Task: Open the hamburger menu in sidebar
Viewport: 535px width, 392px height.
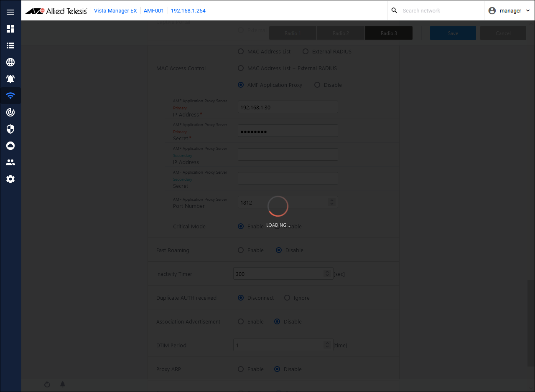Action: pos(10,12)
